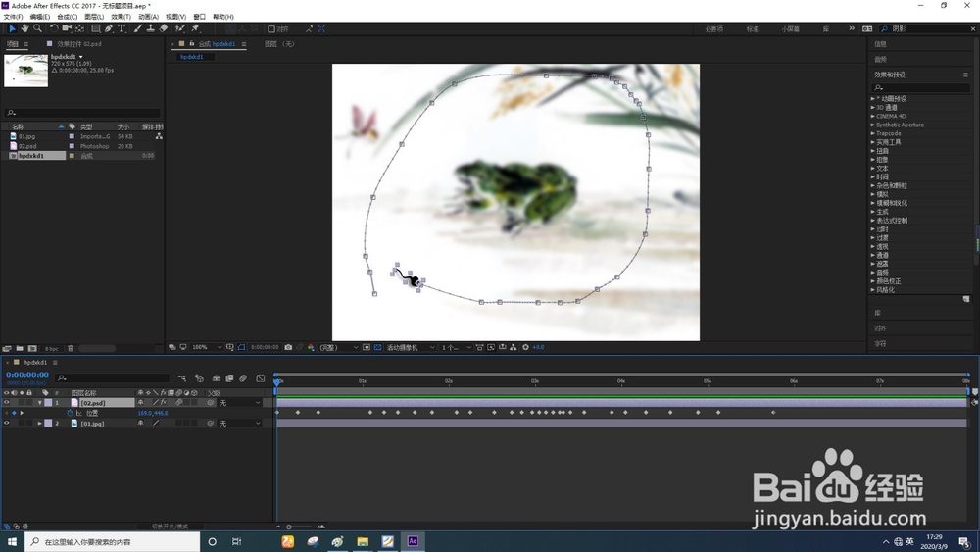The width and height of the screenshot is (980, 552).
Task: Expand Synthetic Aperture effects category
Action: tap(872, 125)
